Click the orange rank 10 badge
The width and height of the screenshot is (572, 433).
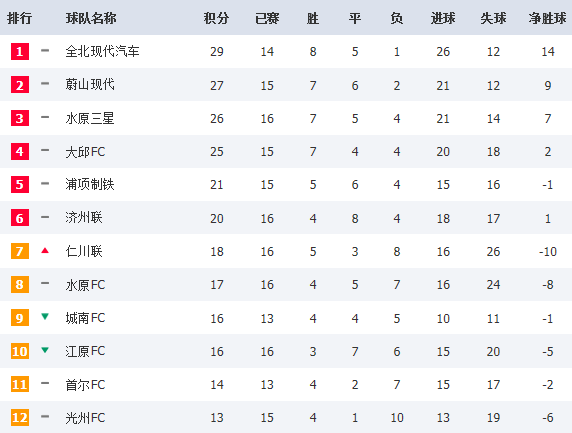coord(20,351)
